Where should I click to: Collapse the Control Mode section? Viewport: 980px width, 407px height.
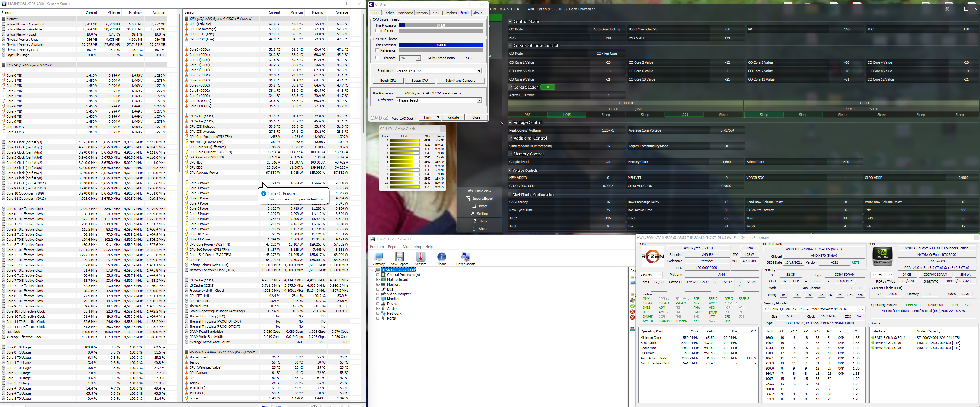tap(510, 21)
